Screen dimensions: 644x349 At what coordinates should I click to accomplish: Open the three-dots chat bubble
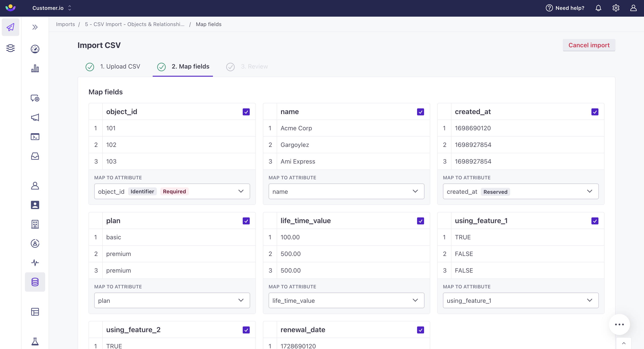point(619,324)
